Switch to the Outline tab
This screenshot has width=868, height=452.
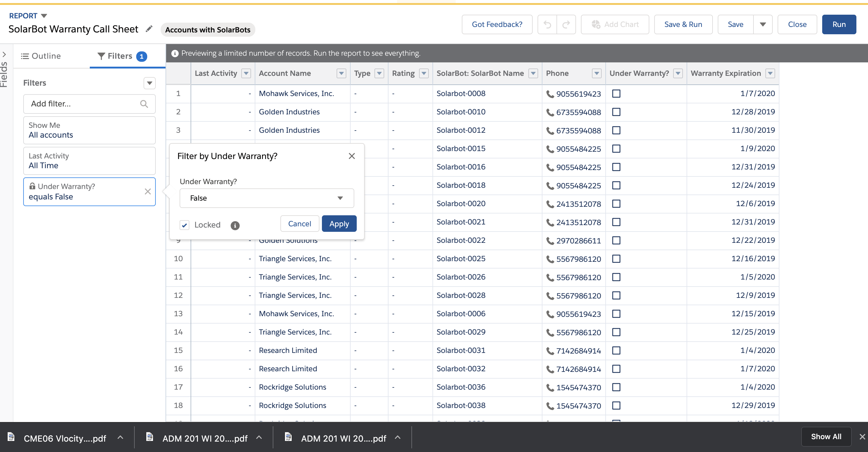point(41,56)
